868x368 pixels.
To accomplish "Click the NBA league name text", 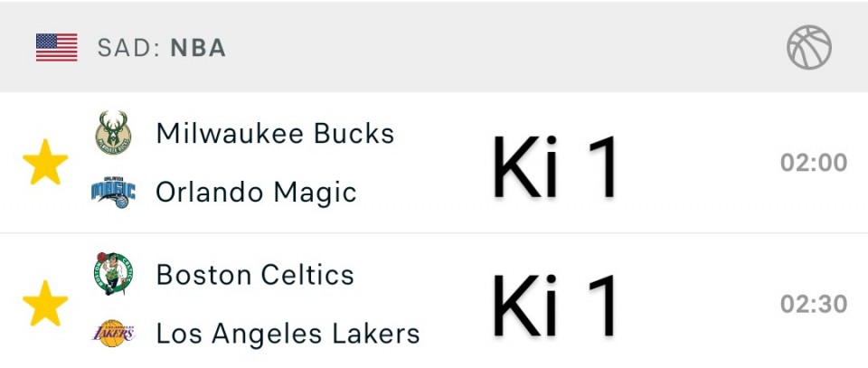I will tap(198, 48).
